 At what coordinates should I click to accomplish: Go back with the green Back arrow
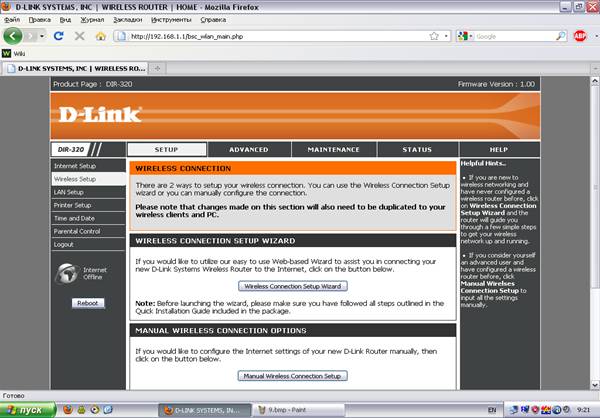pos(12,36)
